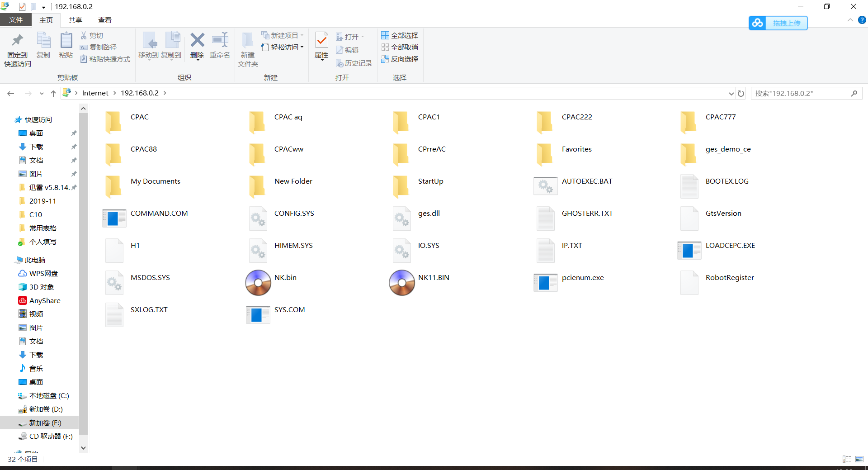
Task: Click the Delete (删除) ribbon icon
Action: coord(197,40)
